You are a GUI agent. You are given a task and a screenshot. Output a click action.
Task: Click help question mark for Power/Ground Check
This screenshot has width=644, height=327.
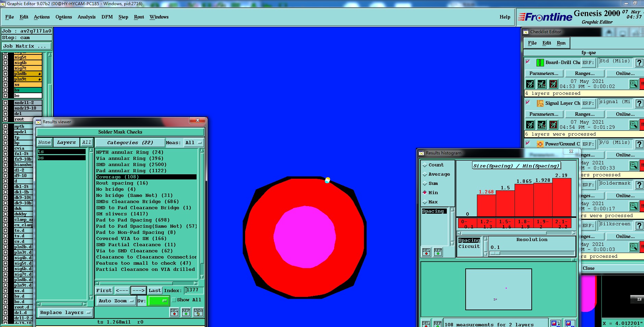[639, 144]
